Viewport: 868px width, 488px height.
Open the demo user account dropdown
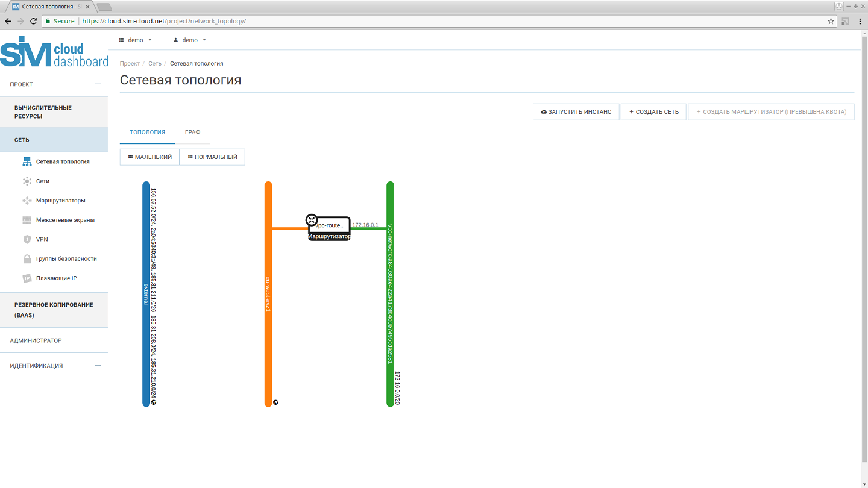tap(190, 40)
